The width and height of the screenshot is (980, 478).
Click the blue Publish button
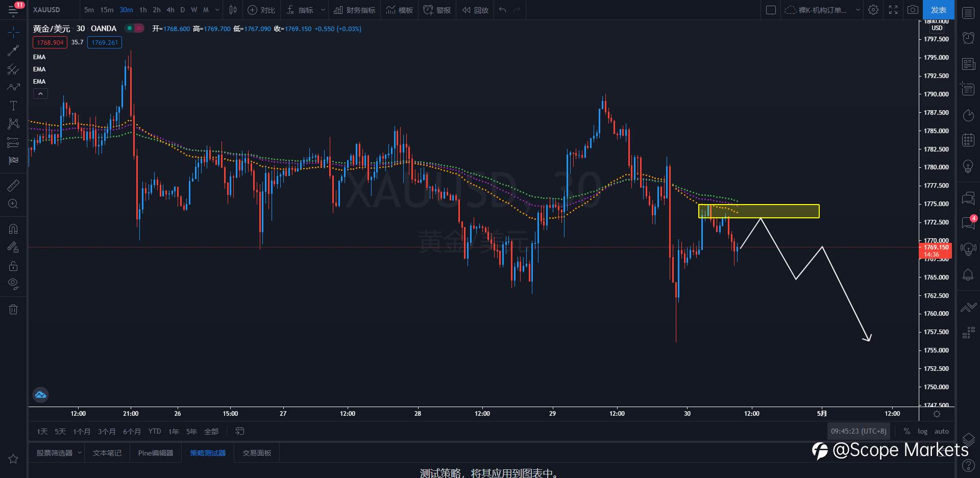tap(939, 10)
